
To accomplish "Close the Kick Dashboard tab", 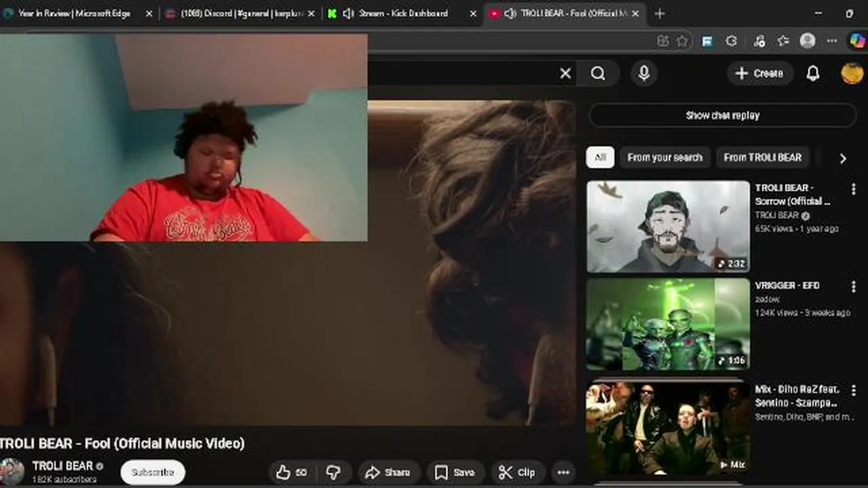I will [473, 14].
